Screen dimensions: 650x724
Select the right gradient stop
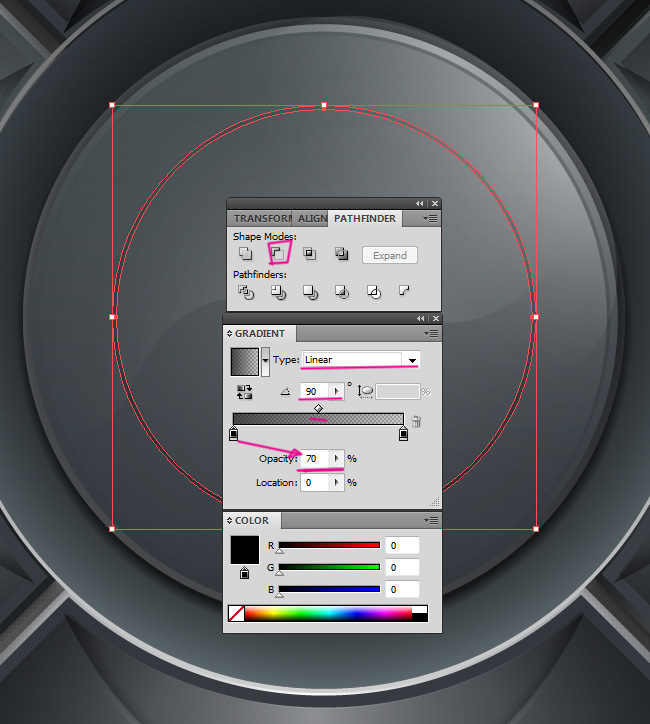coord(403,434)
